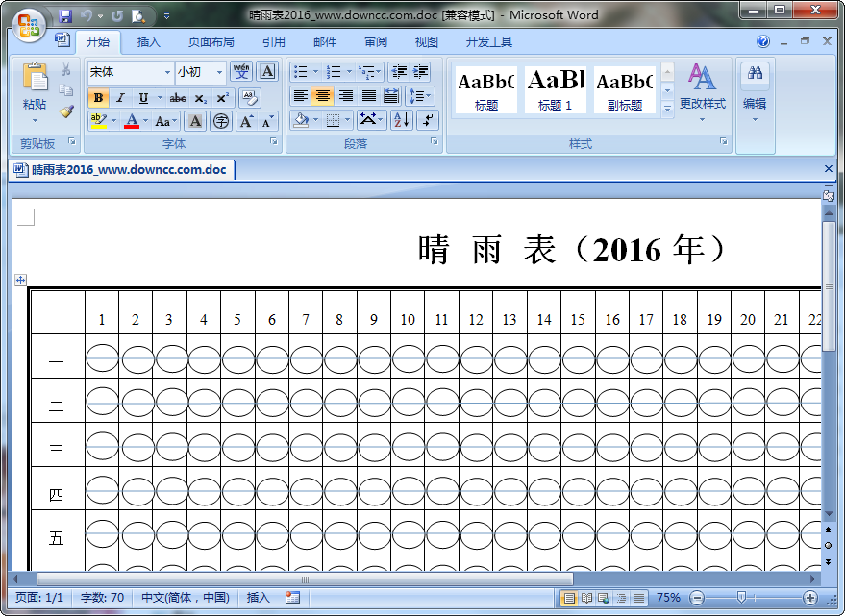The width and height of the screenshot is (845, 616).
Task: Enable underline formatting
Action: (x=142, y=98)
